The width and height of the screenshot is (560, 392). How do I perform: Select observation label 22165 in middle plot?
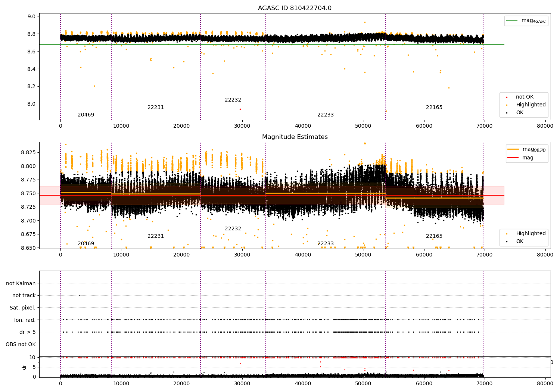tap(434, 236)
